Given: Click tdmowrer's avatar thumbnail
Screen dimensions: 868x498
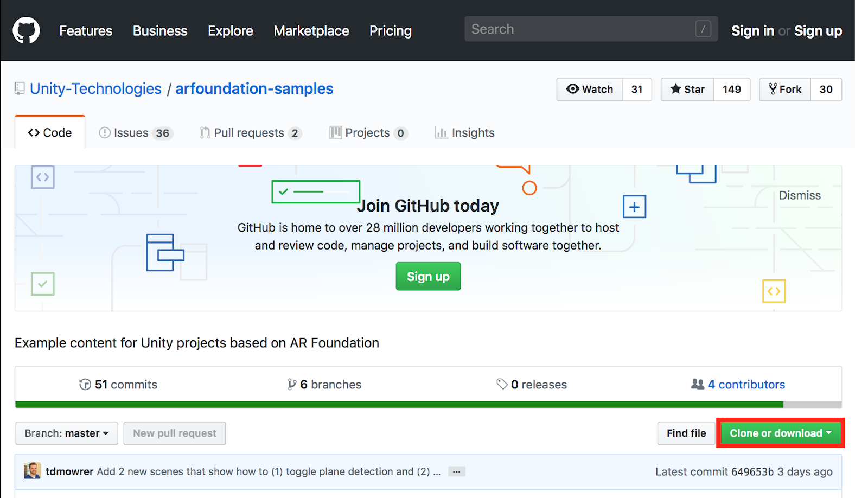Looking at the screenshot, I should 32,471.
